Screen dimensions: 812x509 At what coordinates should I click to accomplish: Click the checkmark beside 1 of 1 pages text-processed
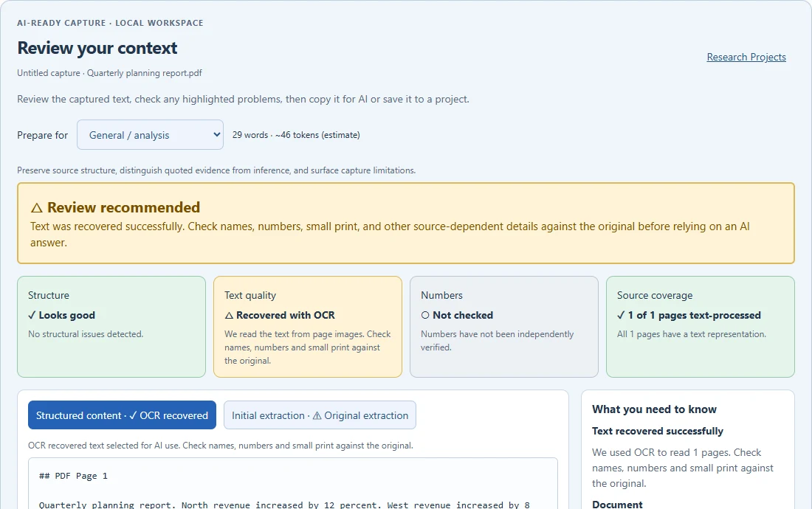tap(621, 315)
